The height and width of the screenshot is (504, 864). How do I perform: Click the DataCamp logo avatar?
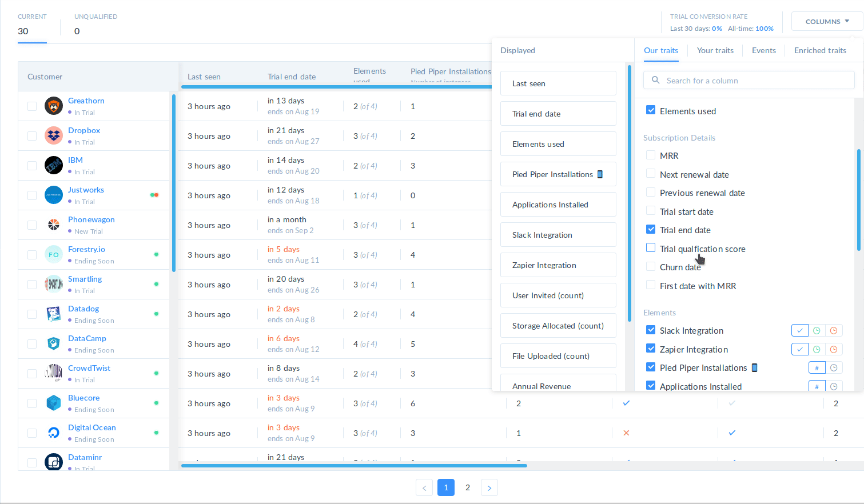(54, 343)
